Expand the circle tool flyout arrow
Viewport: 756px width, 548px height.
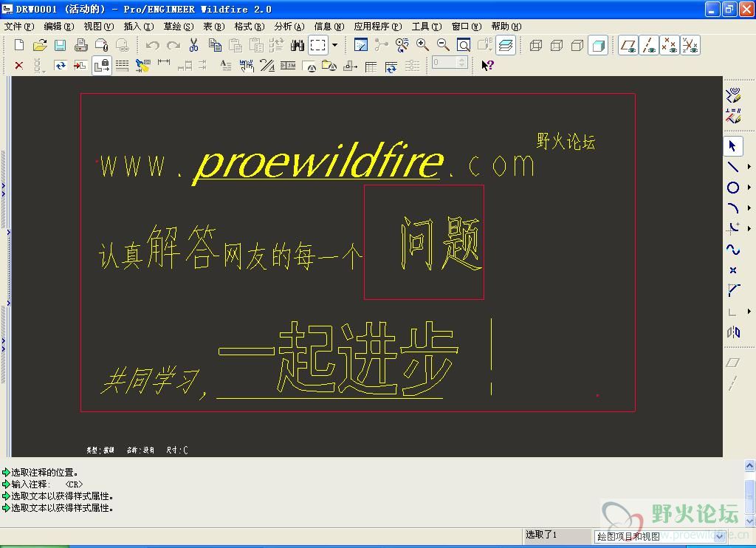point(749,188)
